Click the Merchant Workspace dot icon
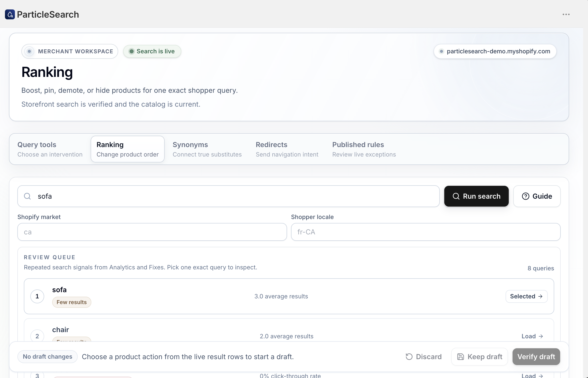 29,51
